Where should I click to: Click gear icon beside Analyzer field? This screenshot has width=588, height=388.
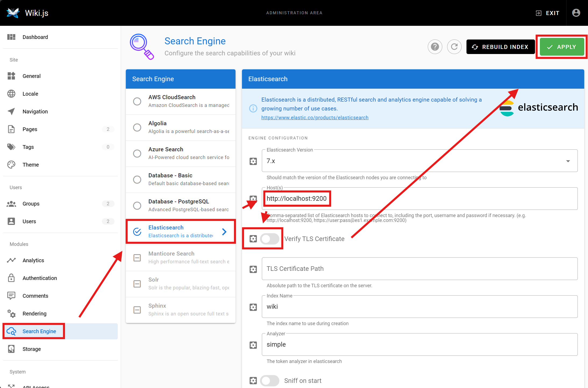(253, 345)
